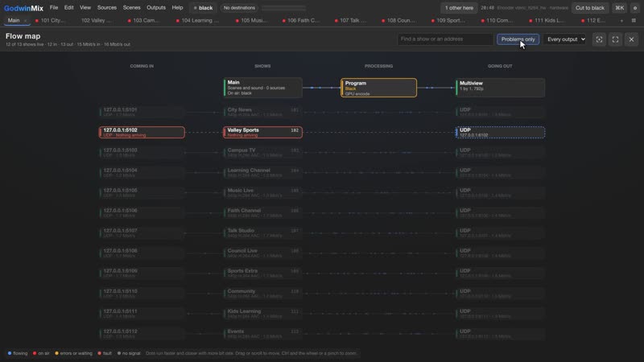644x362 pixels.
Task: Switch to the 104 Learning tab
Action: point(197,21)
